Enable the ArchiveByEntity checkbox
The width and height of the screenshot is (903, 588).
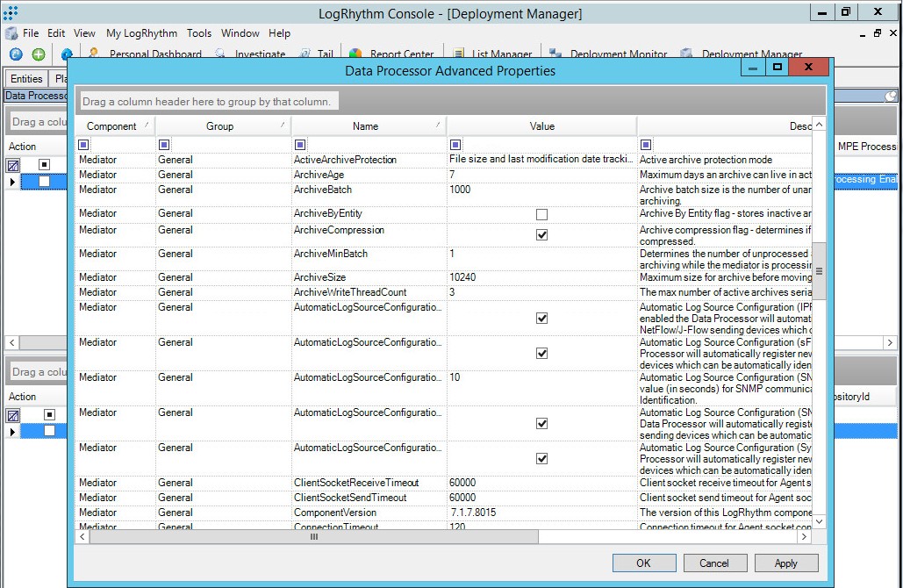point(541,212)
